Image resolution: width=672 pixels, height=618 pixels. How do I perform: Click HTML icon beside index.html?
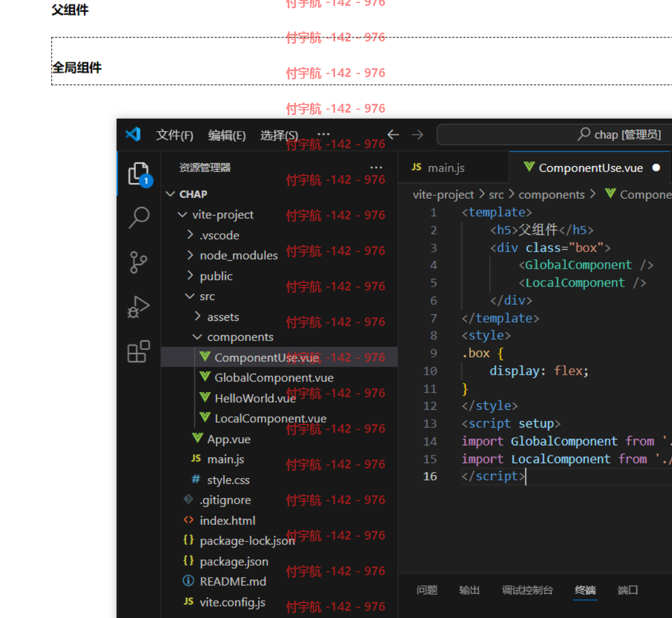tap(188, 520)
